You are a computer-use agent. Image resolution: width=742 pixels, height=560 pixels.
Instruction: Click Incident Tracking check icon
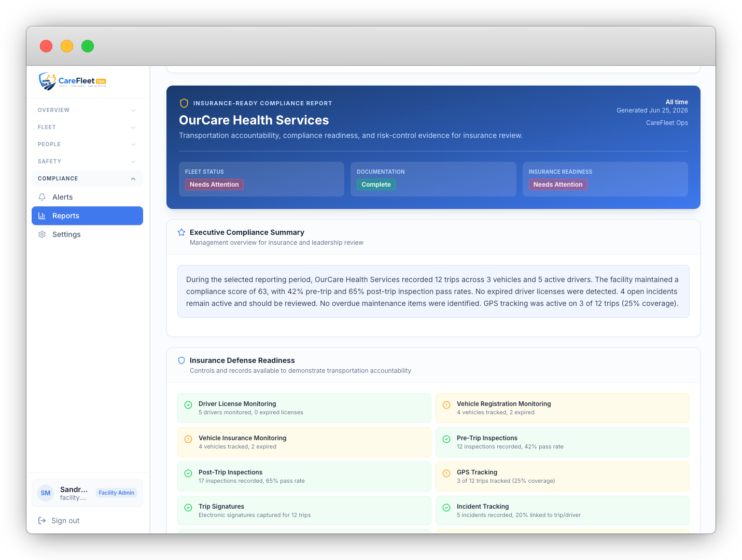[x=446, y=508]
